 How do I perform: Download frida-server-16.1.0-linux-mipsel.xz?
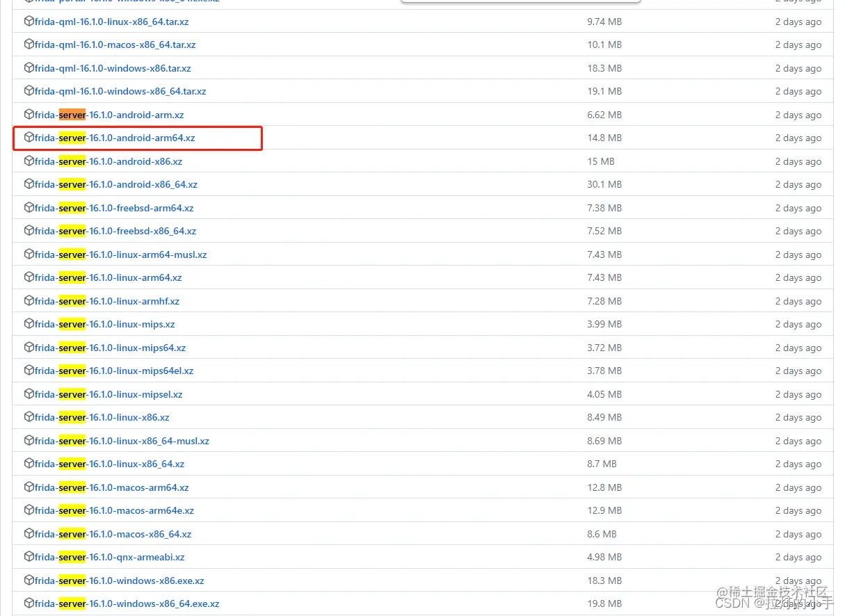[x=108, y=394]
